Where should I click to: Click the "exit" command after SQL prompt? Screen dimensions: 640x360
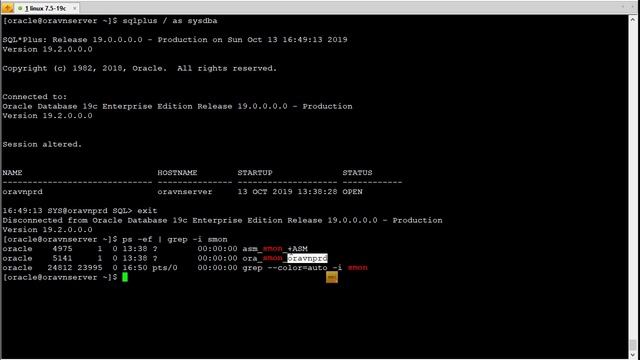point(147,211)
